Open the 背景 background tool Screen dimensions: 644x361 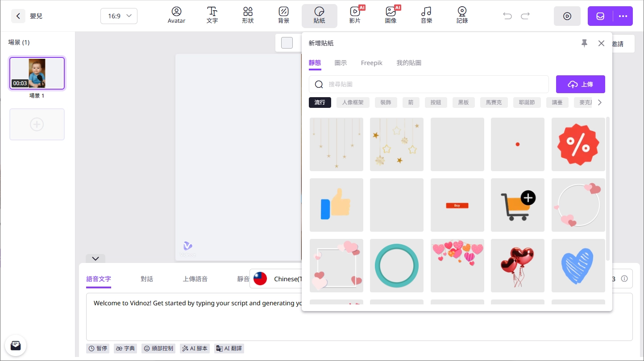click(284, 15)
